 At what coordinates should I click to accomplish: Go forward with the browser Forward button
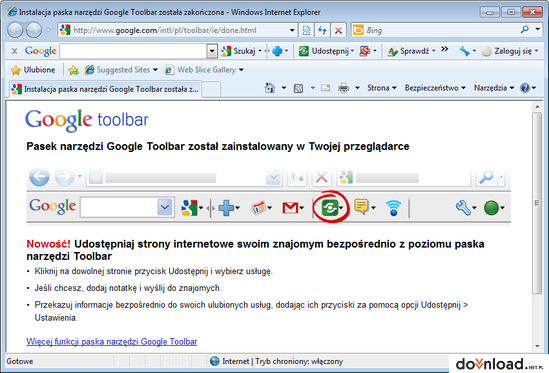tap(34, 30)
